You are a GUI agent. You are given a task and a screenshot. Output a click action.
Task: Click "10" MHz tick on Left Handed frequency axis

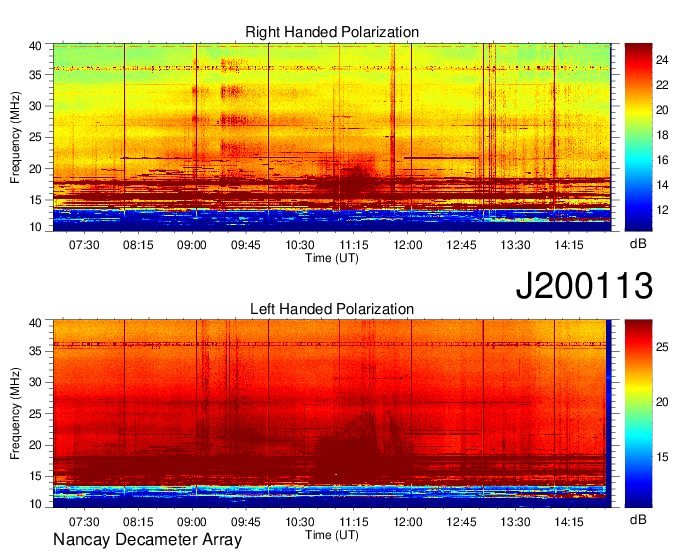pyautogui.click(x=36, y=503)
